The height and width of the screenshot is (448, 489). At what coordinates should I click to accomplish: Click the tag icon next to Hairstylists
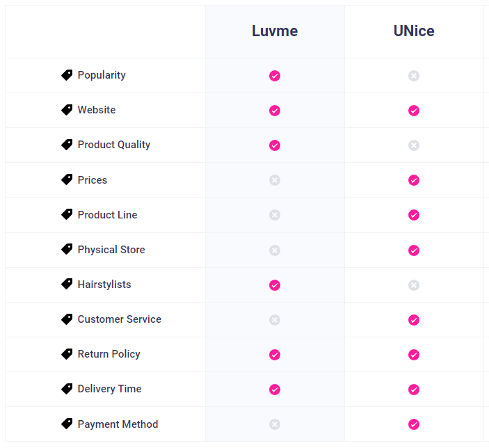[67, 284]
